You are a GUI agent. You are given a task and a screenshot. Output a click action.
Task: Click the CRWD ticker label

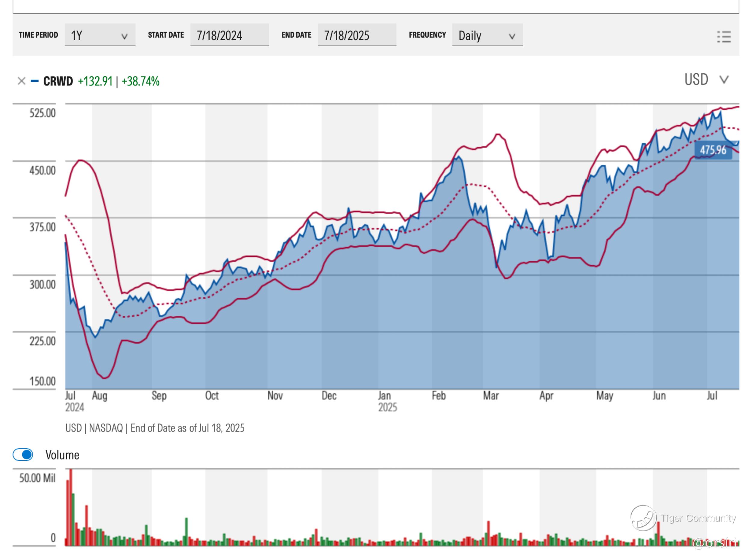(x=58, y=81)
